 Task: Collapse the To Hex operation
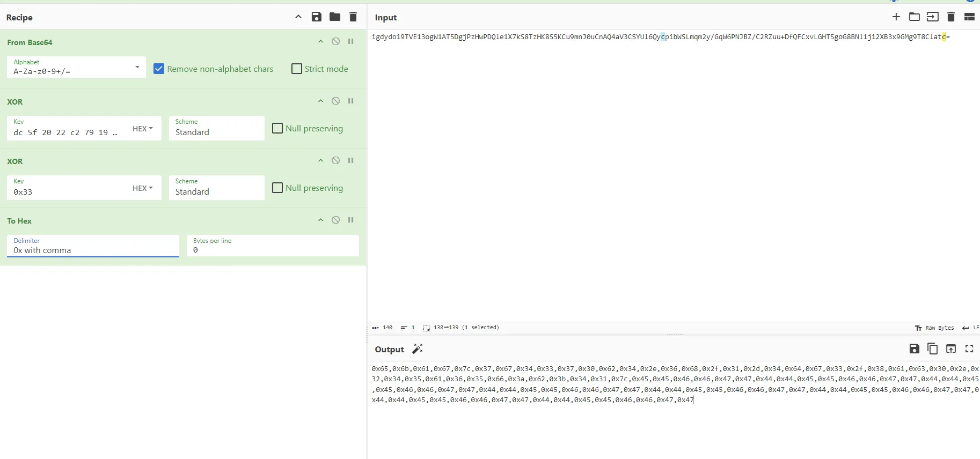[x=320, y=220]
